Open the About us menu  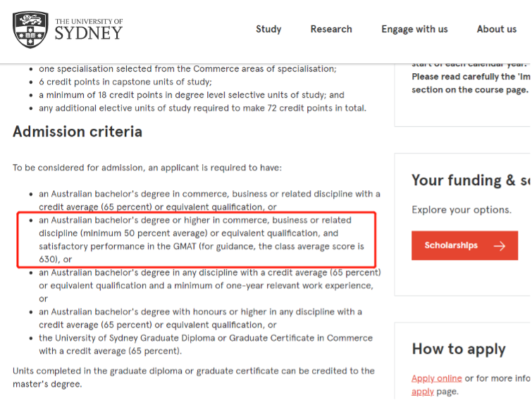click(x=496, y=29)
